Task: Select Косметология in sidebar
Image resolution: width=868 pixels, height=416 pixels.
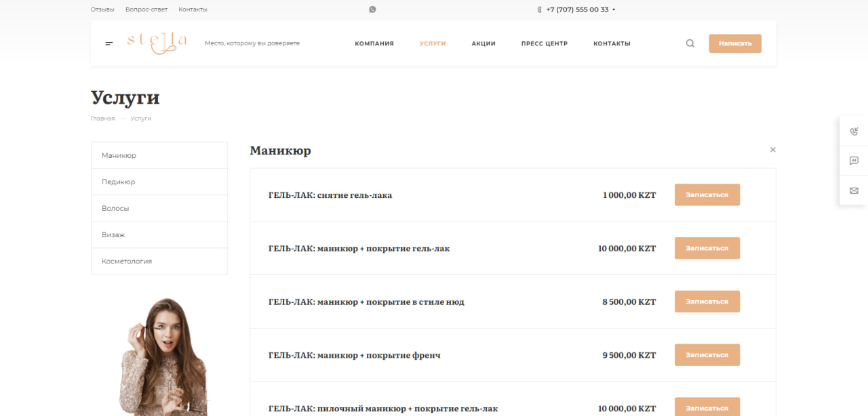Action: point(159,261)
